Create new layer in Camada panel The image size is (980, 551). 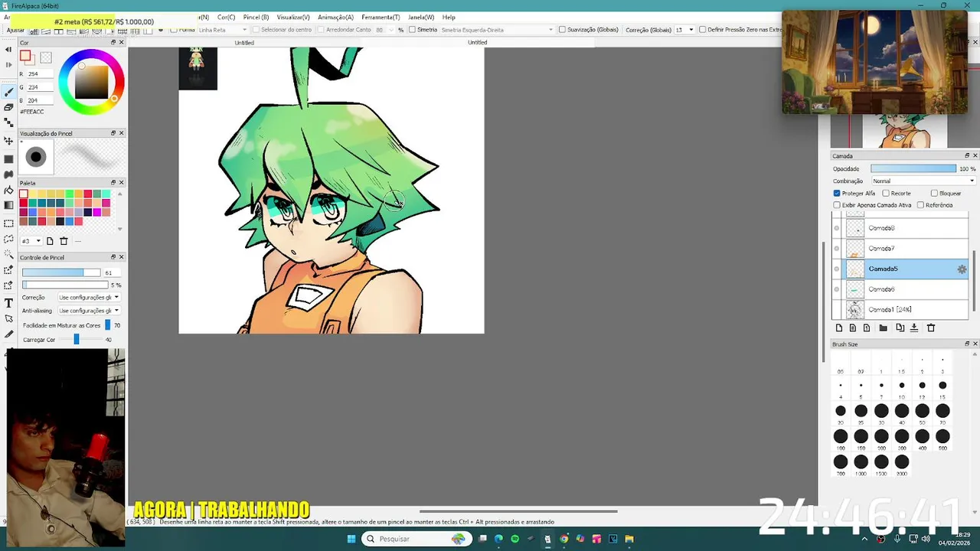(x=839, y=328)
